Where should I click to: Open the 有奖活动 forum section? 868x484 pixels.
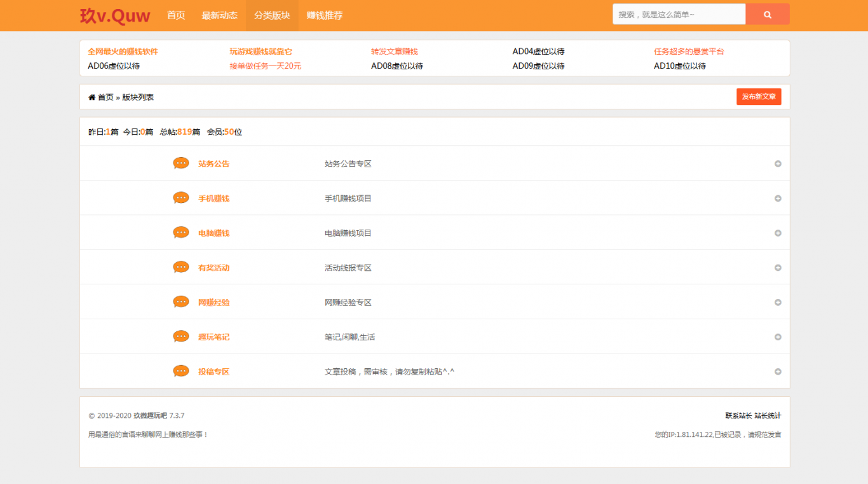point(214,268)
